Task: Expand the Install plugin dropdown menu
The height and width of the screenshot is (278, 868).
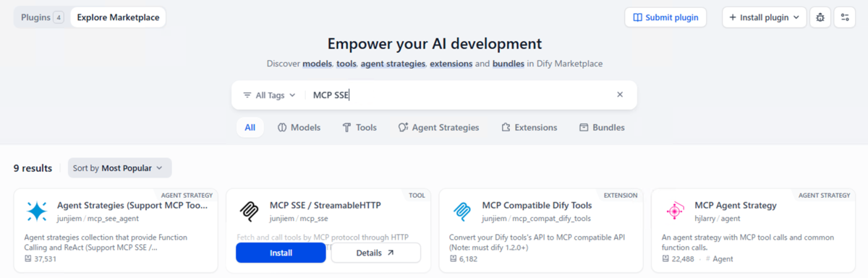Action: (765, 17)
